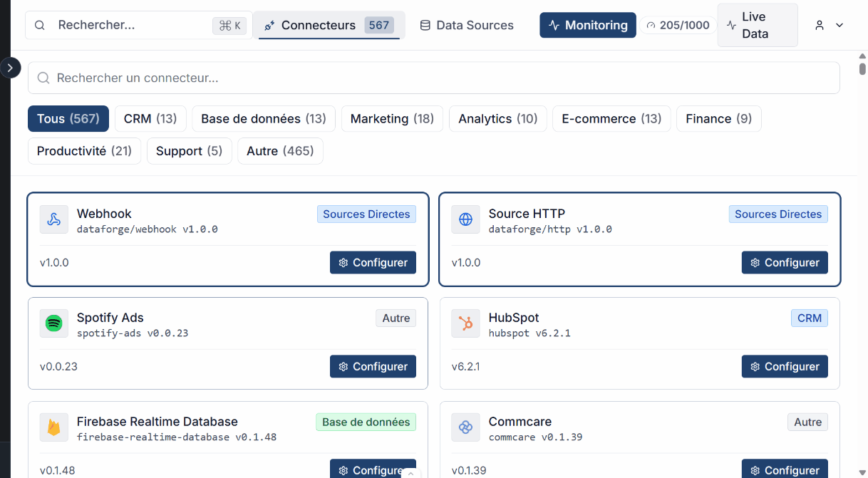Toggle the Live Data panel
Image resolution: width=868 pixels, height=478 pixels.
click(758, 25)
